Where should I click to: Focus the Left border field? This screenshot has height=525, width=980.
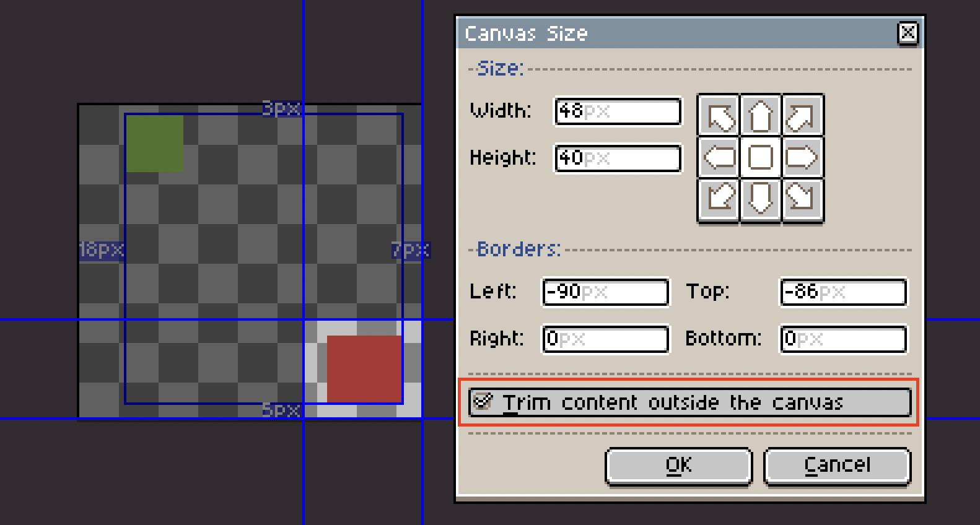(605, 292)
